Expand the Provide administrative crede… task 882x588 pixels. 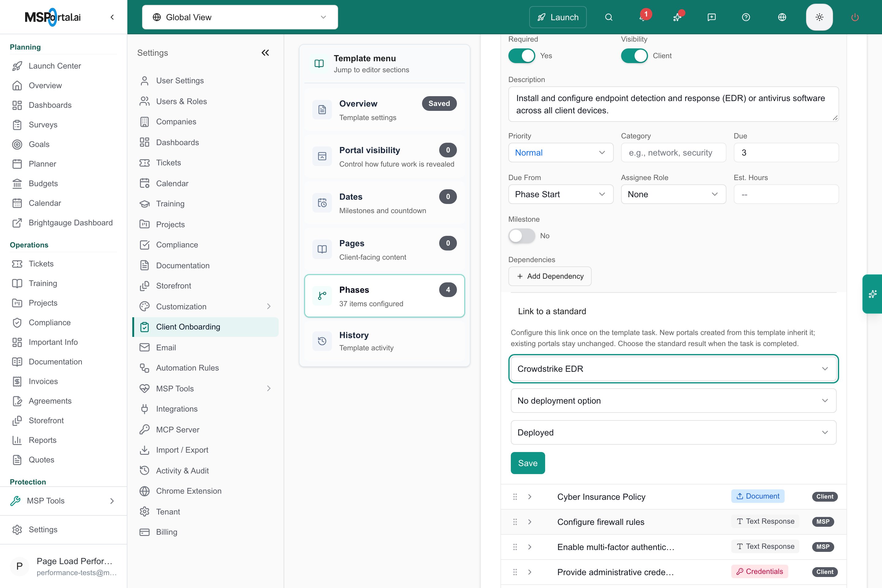[530, 572]
